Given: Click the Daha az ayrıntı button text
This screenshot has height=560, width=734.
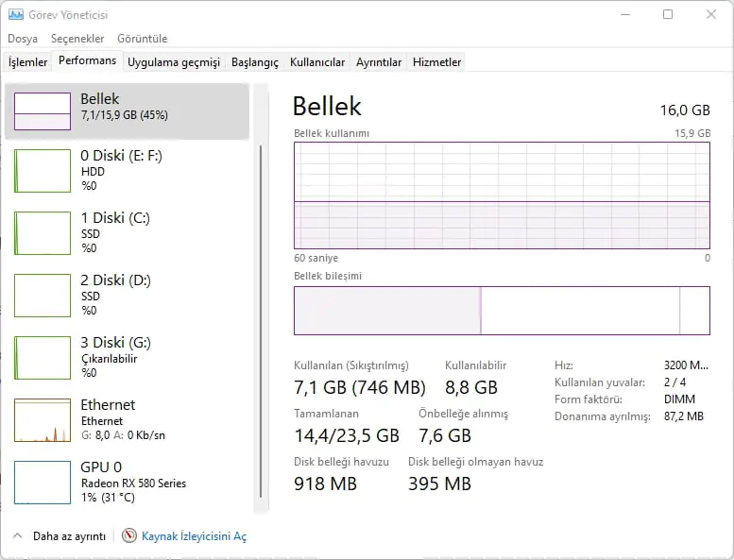Looking at the screenshot, I should click(x=69, y=536).
